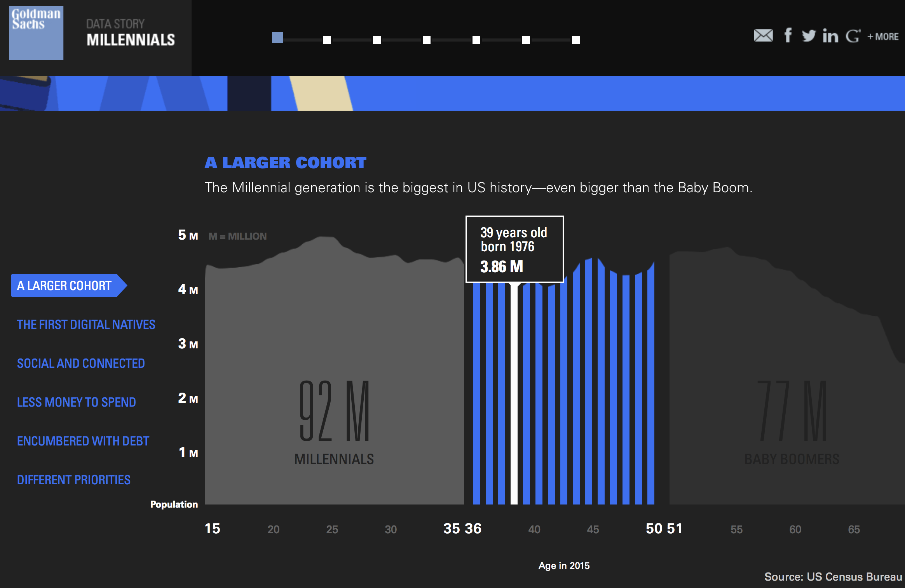Image resolution: width=905 pixels, height=588 pixels.
Task: Share on Twitter bird icon
Action: pos(809,36)
